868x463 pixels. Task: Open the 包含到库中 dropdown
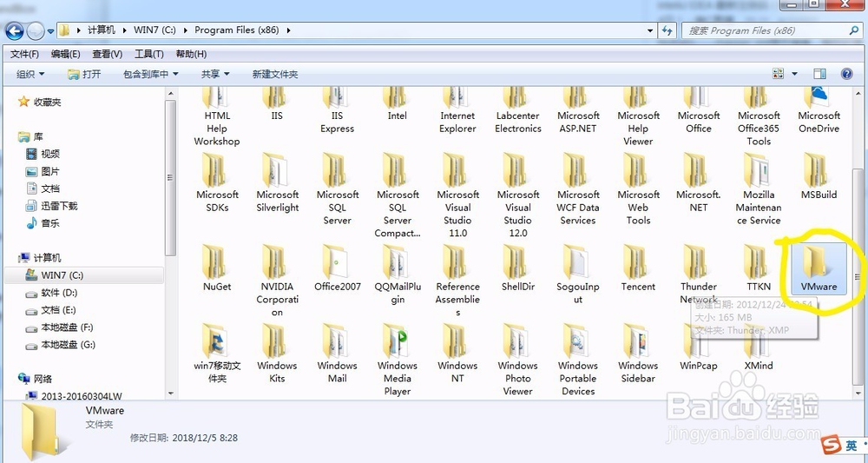coord(150,74)
